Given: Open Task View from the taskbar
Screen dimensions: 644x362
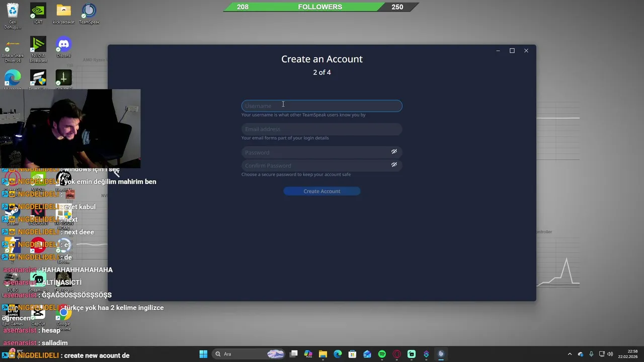Looking at the screenshot, I should point(294,354).
